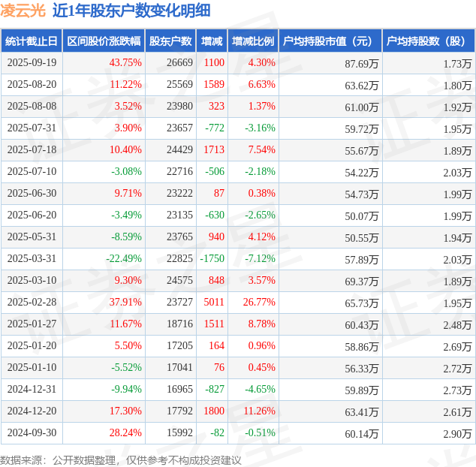Click the 增减 column header

click(212, 41)
